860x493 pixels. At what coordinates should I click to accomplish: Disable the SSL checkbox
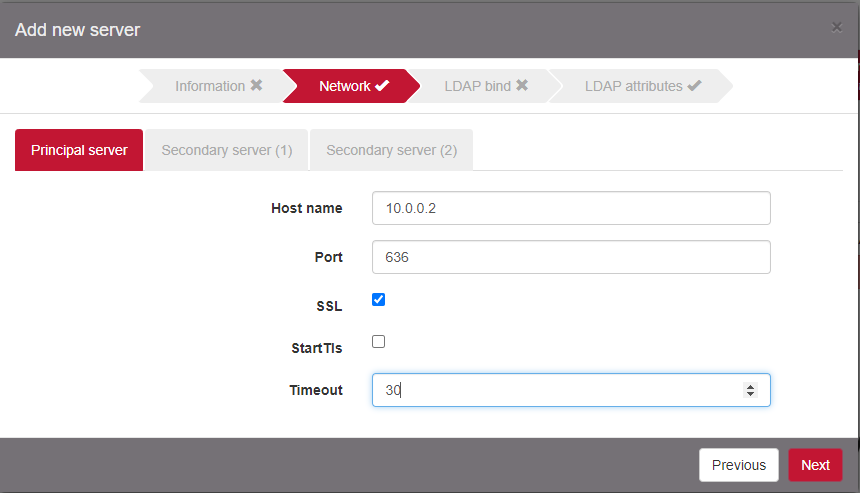(x=379, y=300)
